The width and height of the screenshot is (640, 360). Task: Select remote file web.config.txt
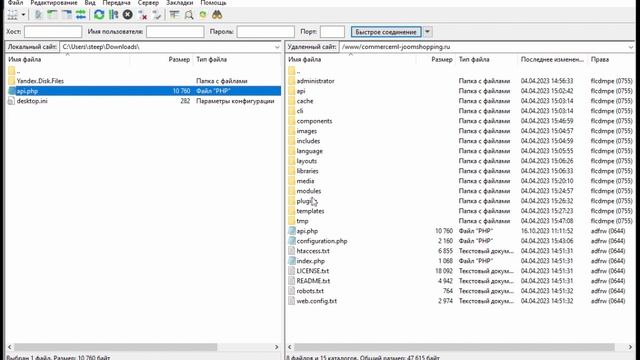click(317, 301)
